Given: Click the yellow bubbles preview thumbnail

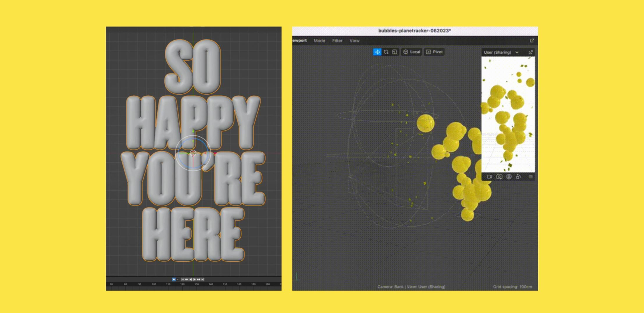Looking at the screenshot, I should [508, 114].
